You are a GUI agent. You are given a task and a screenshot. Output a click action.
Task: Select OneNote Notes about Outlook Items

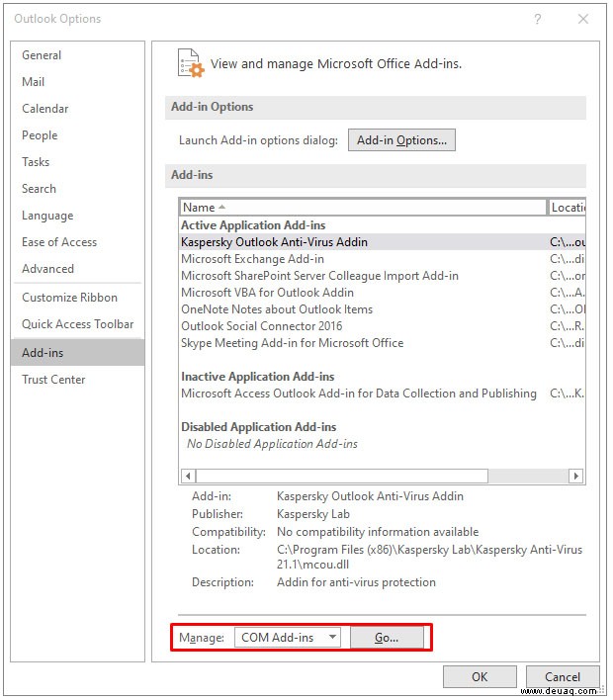tap(383, 309)
